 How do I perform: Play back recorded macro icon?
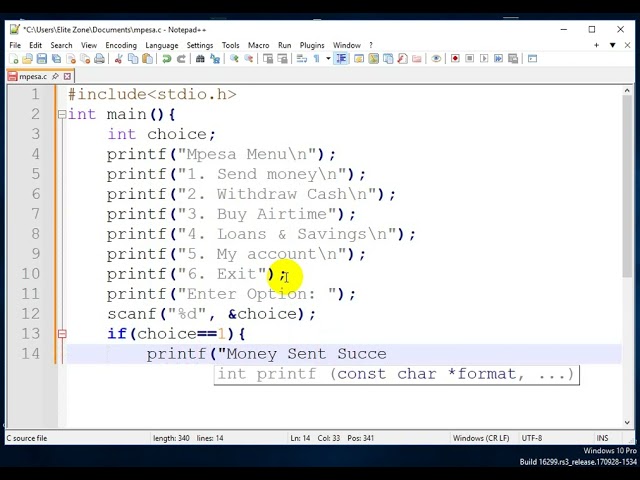(x=484, y=59)
